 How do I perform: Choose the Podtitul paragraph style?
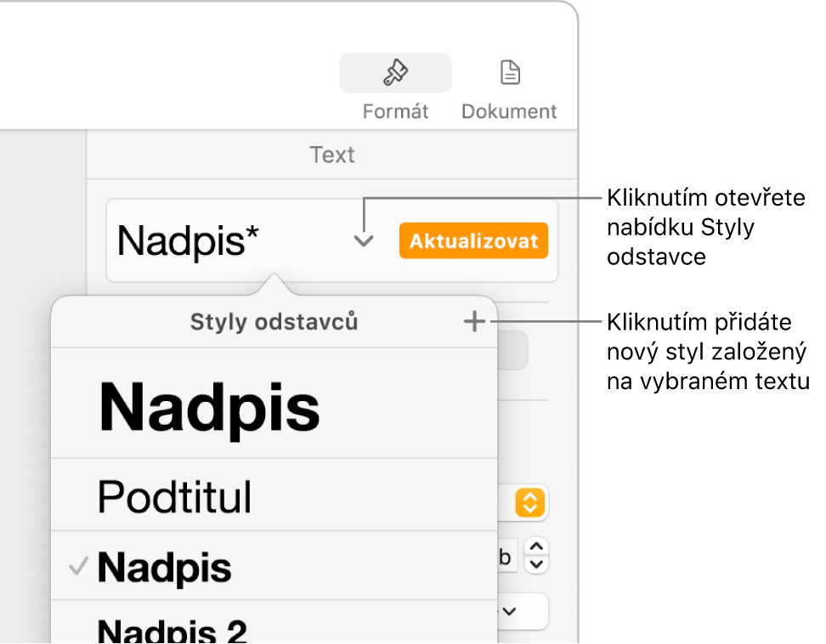(x=274, y=495)
